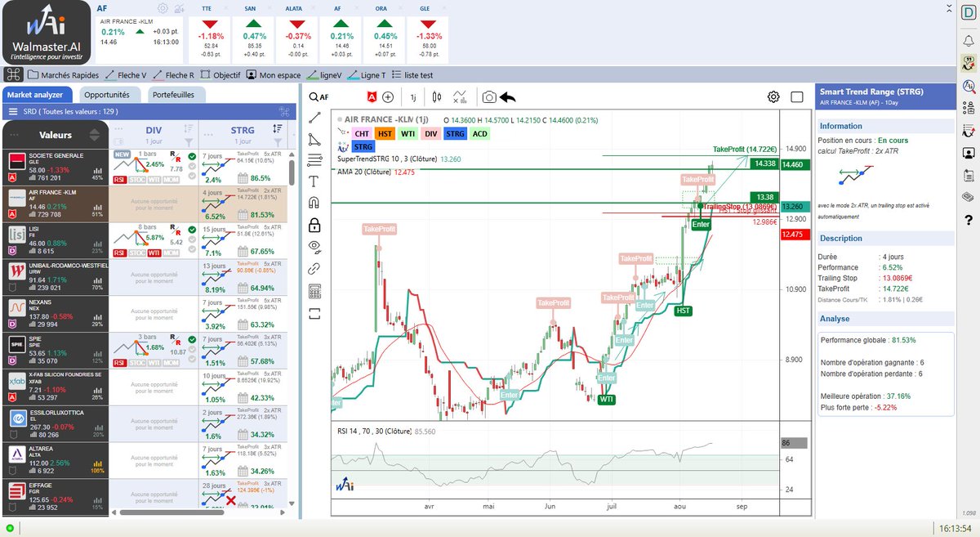Toggle the CHT indicator tag
The image size is (980, 537).
361,133
